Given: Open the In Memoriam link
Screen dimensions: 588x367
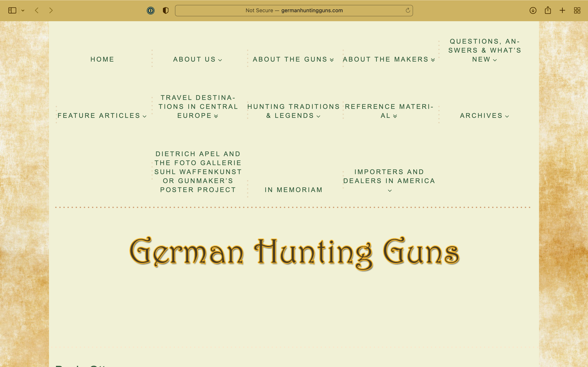Looking at the screenshot, I should [294, 190].
